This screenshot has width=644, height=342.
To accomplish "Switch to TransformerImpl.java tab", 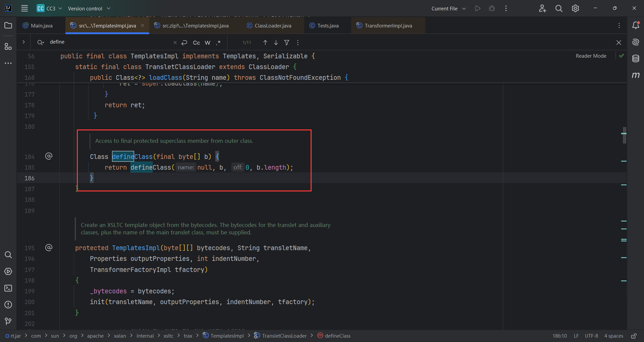I will point(384,25).
